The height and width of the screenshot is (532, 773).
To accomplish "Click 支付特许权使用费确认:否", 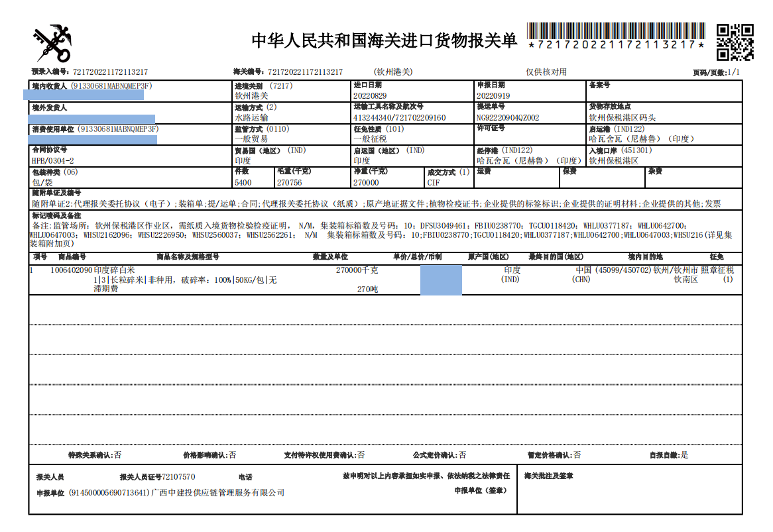I will click(x=324, y=455).
